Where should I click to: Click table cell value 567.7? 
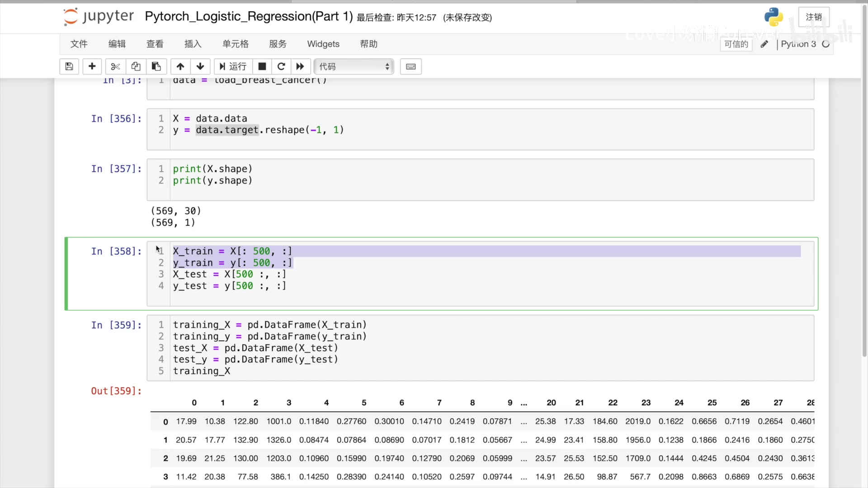click(640, 477)
